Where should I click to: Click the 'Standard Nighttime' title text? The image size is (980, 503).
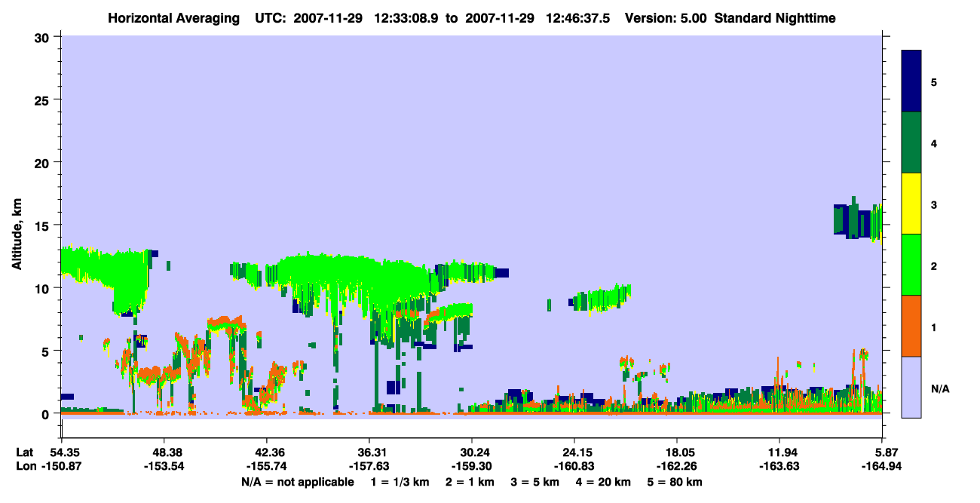coord(775,18)
